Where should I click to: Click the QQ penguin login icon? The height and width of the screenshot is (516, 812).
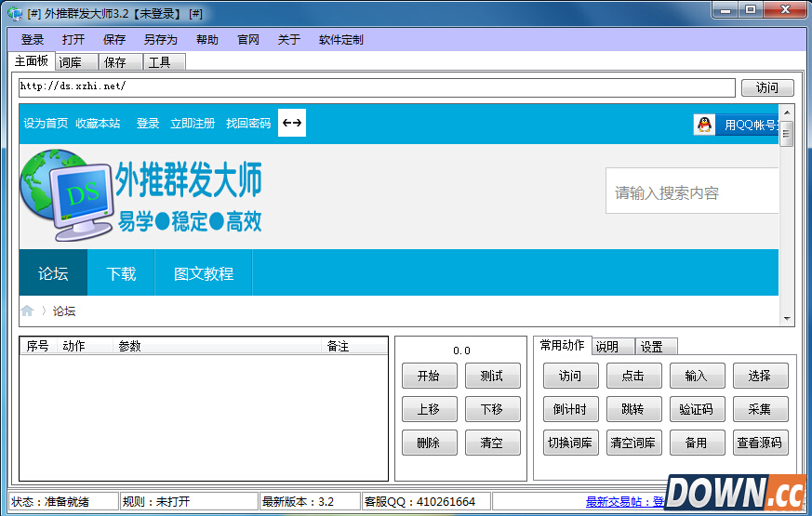(x=704, y=125)
